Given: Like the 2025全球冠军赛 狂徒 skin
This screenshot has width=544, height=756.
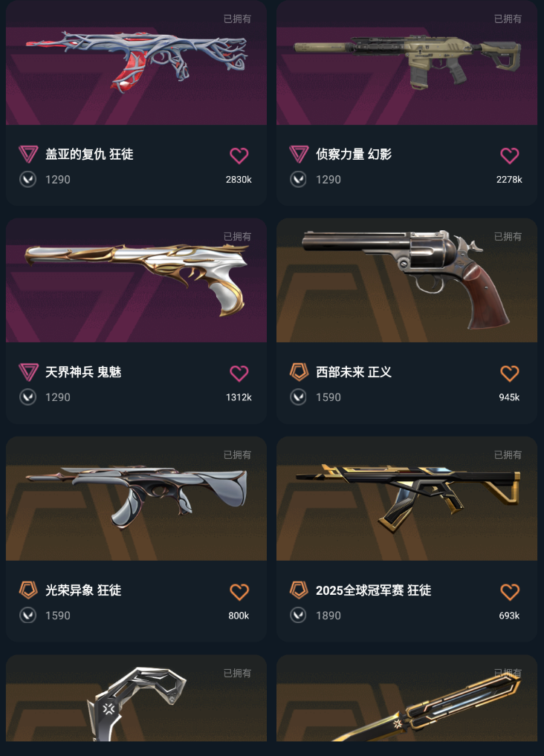Looking at the screenshot, I should [509, 592].
